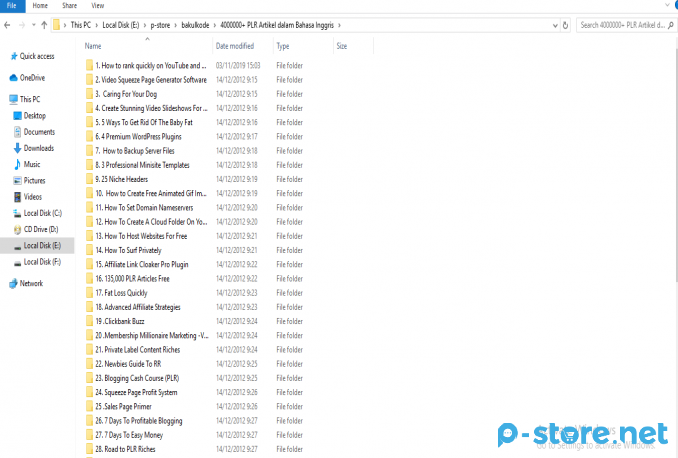Open the CD Drive (D:) icon
This screenshot has width=678, height=458.
pos(14,229)
